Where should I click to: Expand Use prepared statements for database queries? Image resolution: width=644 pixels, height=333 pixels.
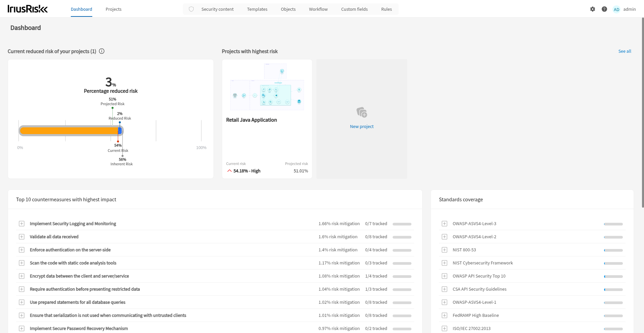21,302
